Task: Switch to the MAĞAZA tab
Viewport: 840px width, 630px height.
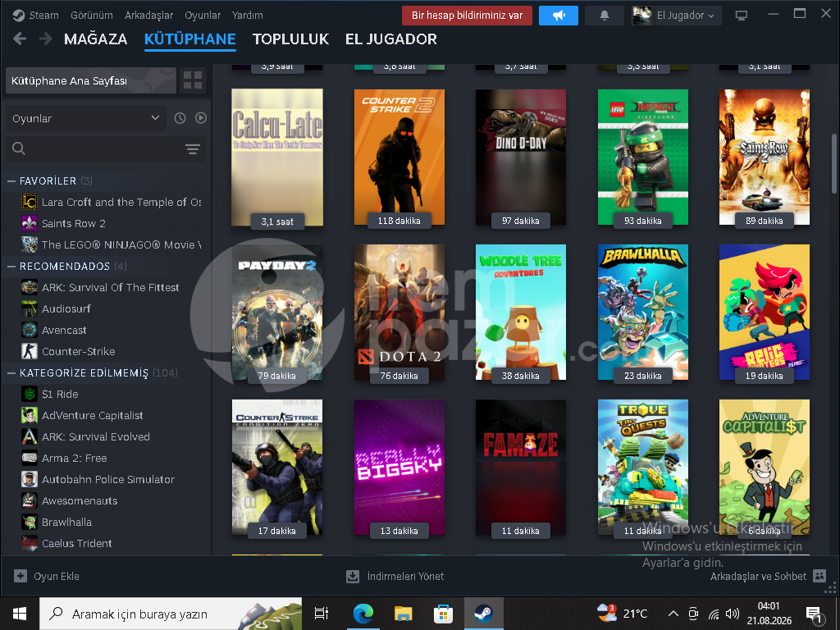Action: [x=95, y=39]
